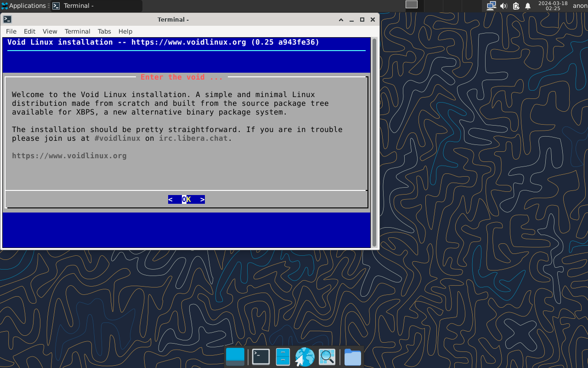Launch the web browser globe dock icon
Screen dimensions: 588x368
(305, 357)
